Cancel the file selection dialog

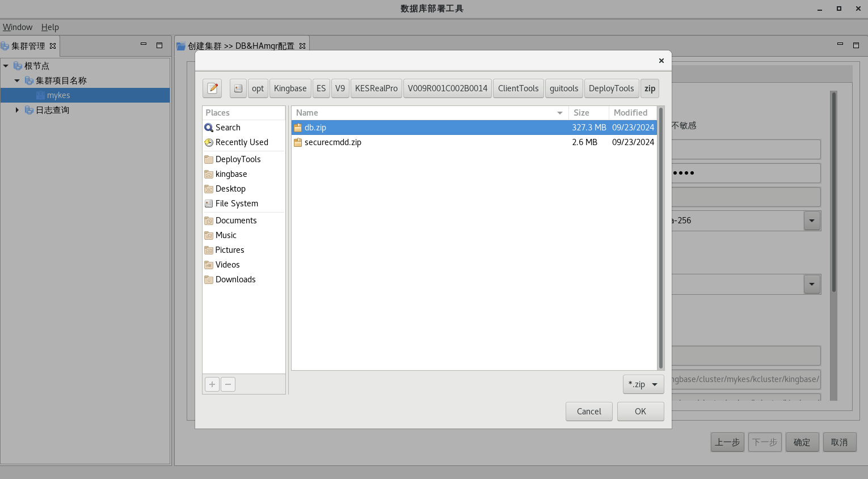click(x=588, y=412)
